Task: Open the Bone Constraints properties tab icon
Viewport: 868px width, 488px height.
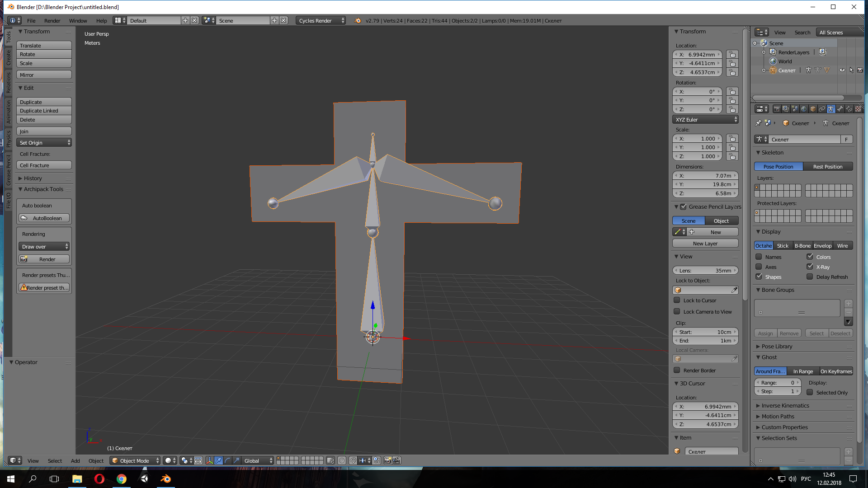Action: point(849,109)
